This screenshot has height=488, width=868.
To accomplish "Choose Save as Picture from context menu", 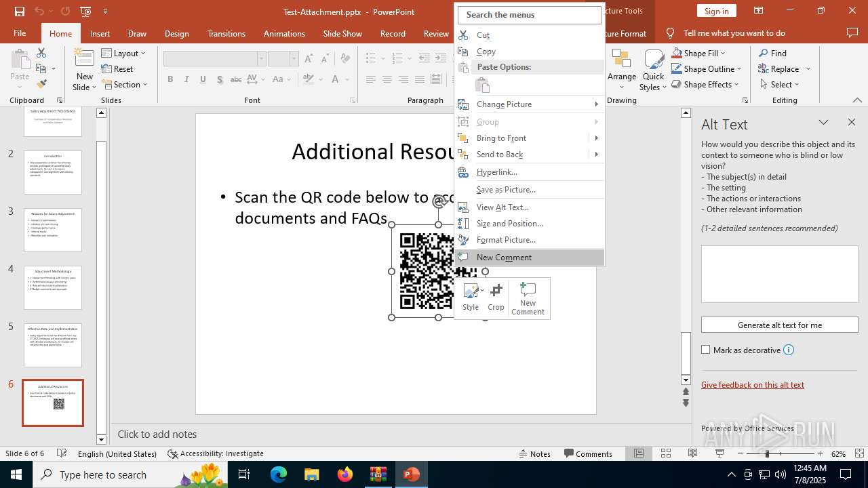I will point(530,190).
